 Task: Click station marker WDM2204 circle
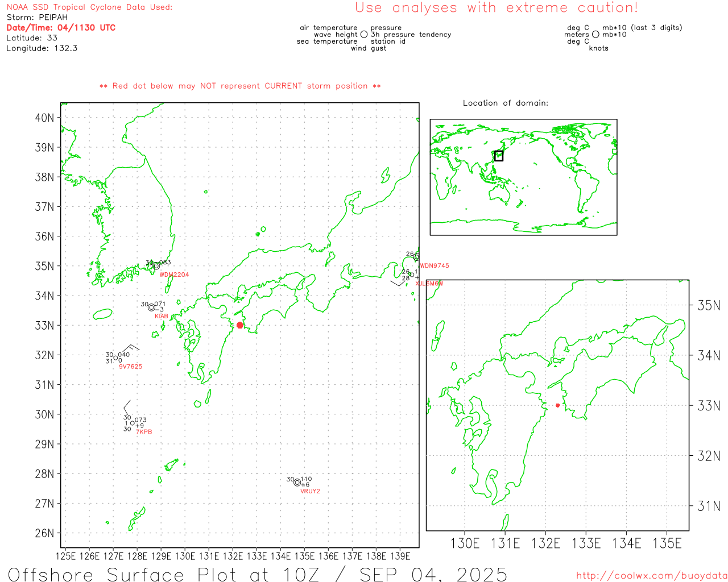(x=156, y=266)
